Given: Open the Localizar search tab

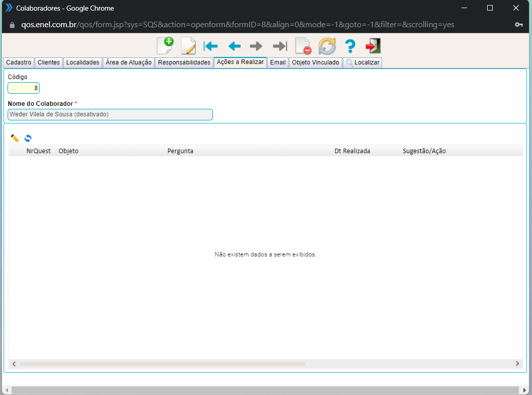Looking at the screenshot, I should (362, 62).
